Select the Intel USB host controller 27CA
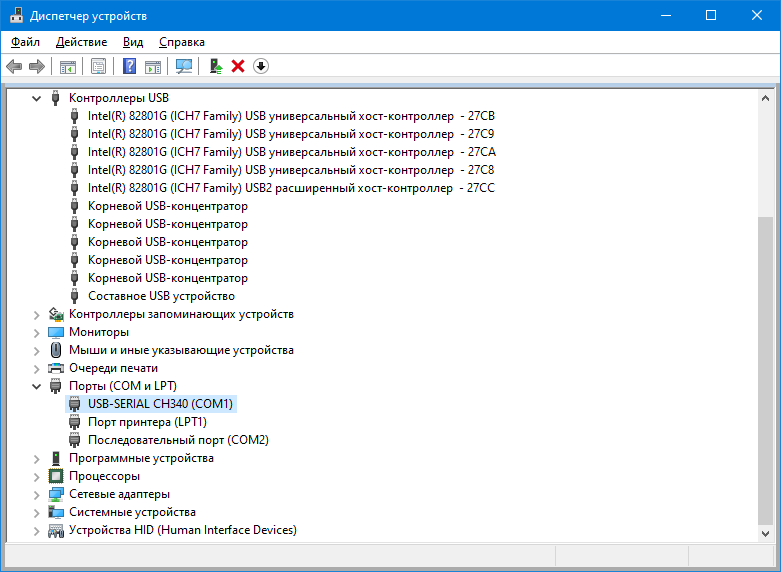Image resolution: width=781 pixels, height=572 pixels. [x=292, y=152]
